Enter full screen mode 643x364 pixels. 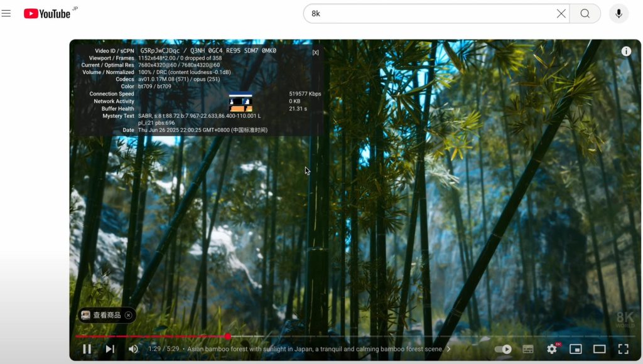(624, 349)
